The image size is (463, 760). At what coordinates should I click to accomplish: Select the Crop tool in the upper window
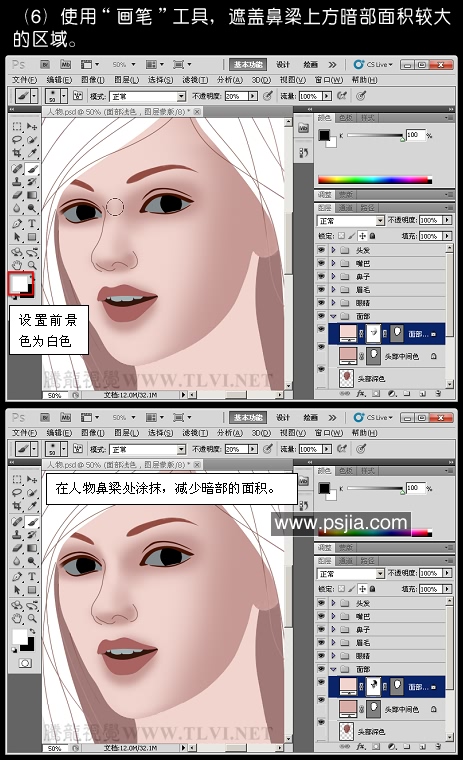coord(17,153)
